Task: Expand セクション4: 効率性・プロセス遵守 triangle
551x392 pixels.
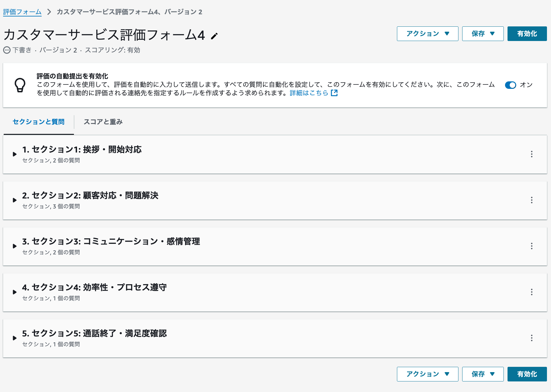Action: 15,292
